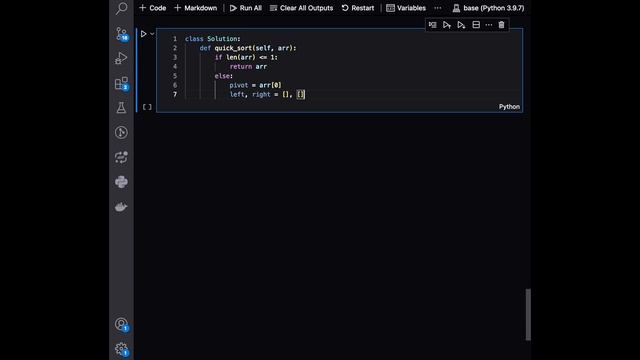Click line 1 'class Solution:' text

213,39
